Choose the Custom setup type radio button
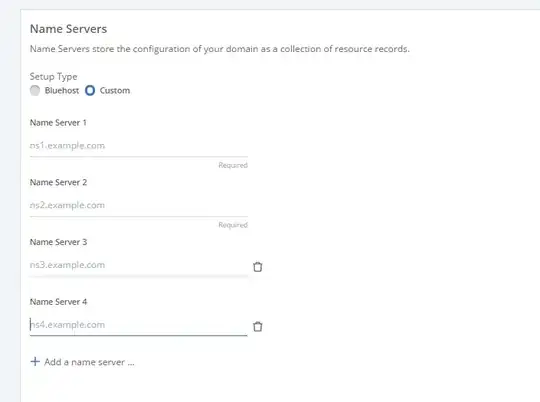540x402 pixels. pos(90,91)
